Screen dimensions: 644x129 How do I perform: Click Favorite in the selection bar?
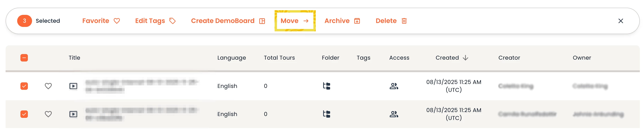(101, 21)
